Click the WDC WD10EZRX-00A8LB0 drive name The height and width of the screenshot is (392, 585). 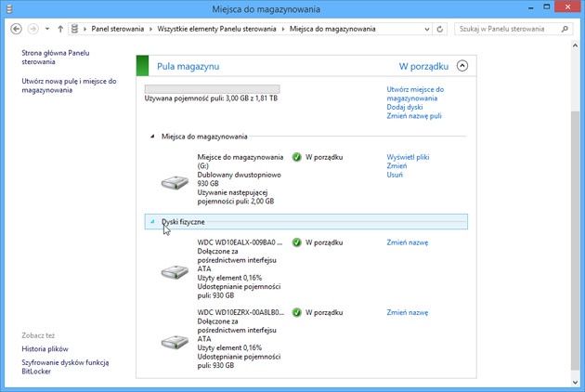pos(240,312)
